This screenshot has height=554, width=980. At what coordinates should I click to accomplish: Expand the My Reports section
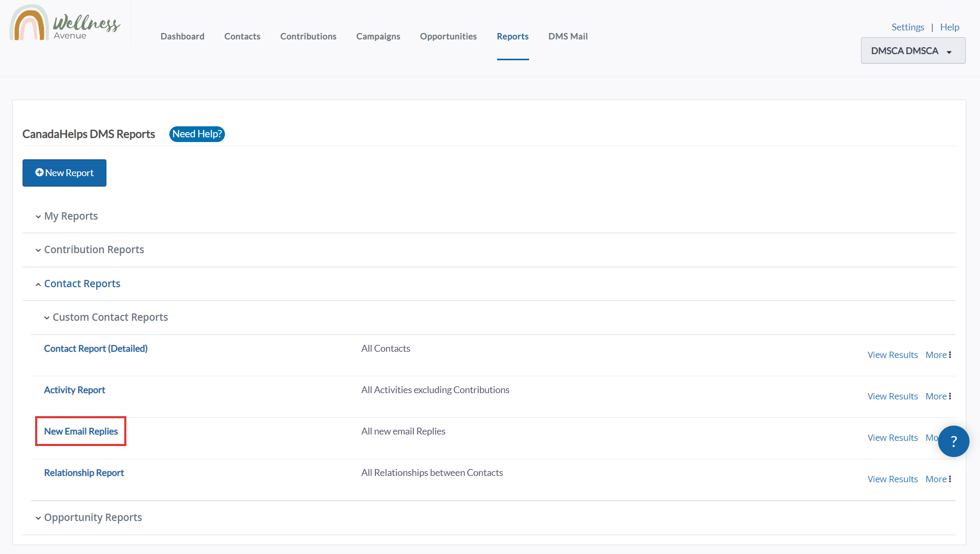pos(66,216)
